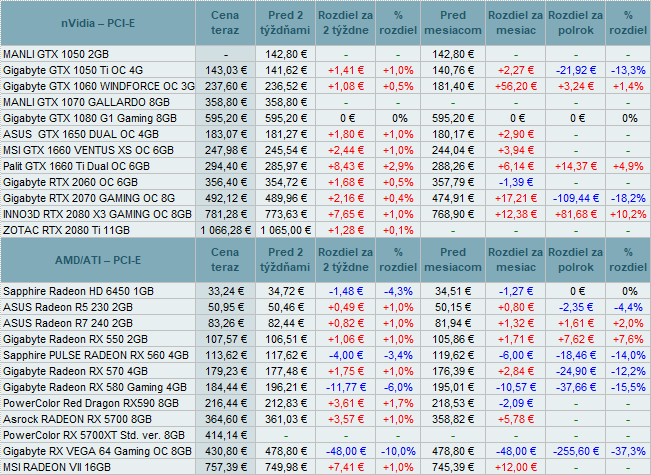This screenshot has width=651, height=475.
Task: Select Gigabyte GTX 1060 WINDFORCE OC 3G name
Action: click(x=99, y=86)
